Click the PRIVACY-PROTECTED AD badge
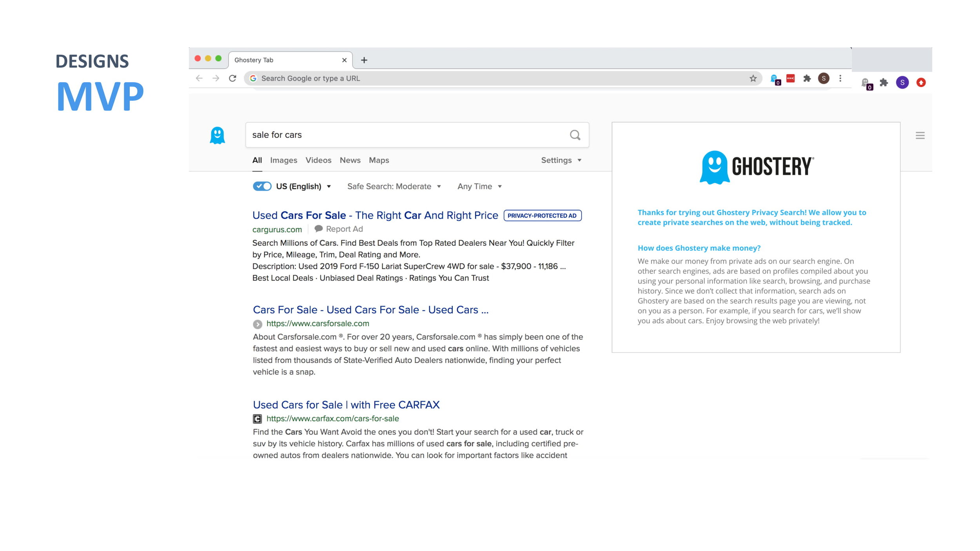Viewport: 980px width, 551px height. (x=543, y=216)
